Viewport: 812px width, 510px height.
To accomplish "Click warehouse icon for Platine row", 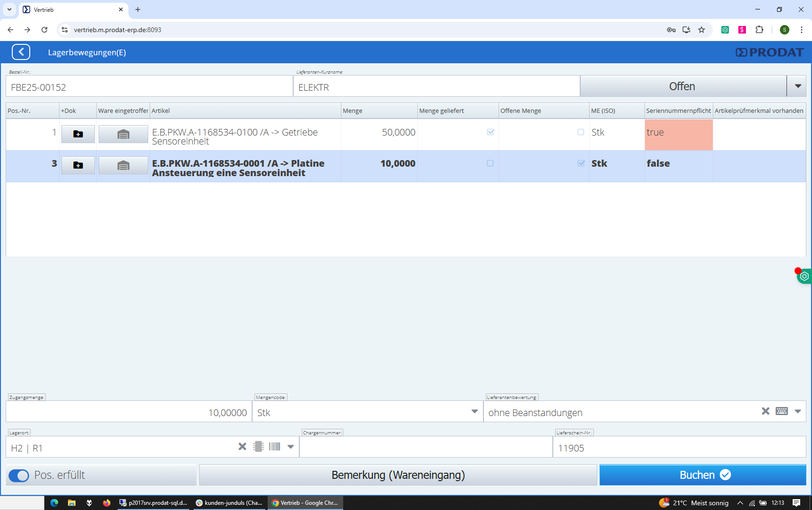I will (x=123, y=165).
